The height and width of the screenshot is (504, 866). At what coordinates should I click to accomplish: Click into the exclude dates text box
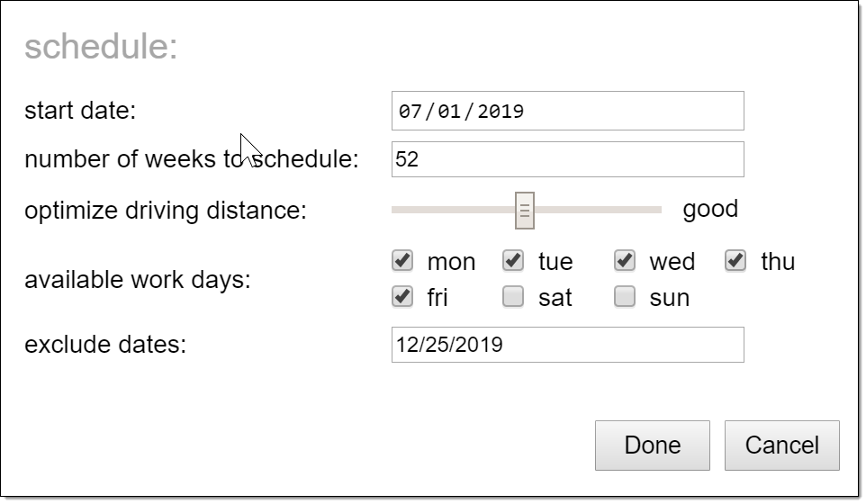[x=567, y=345]
